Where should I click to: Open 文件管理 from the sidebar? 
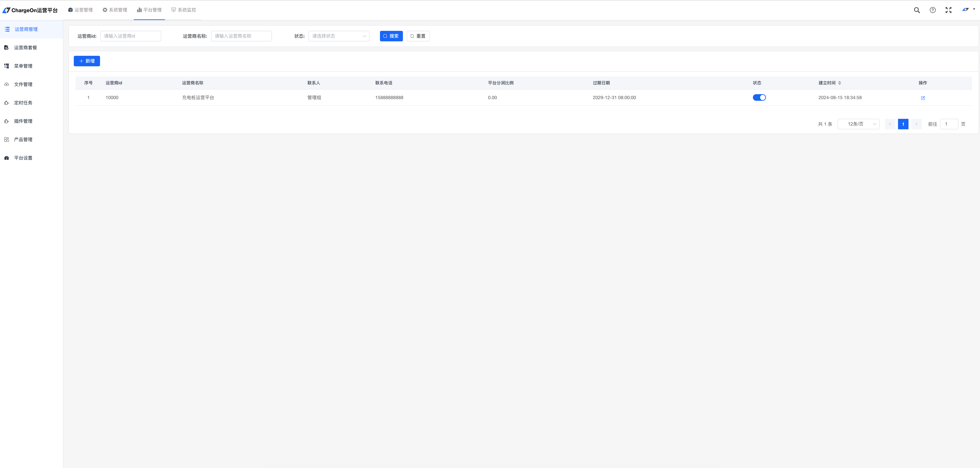pyautogui.click(x=23, y=85)
